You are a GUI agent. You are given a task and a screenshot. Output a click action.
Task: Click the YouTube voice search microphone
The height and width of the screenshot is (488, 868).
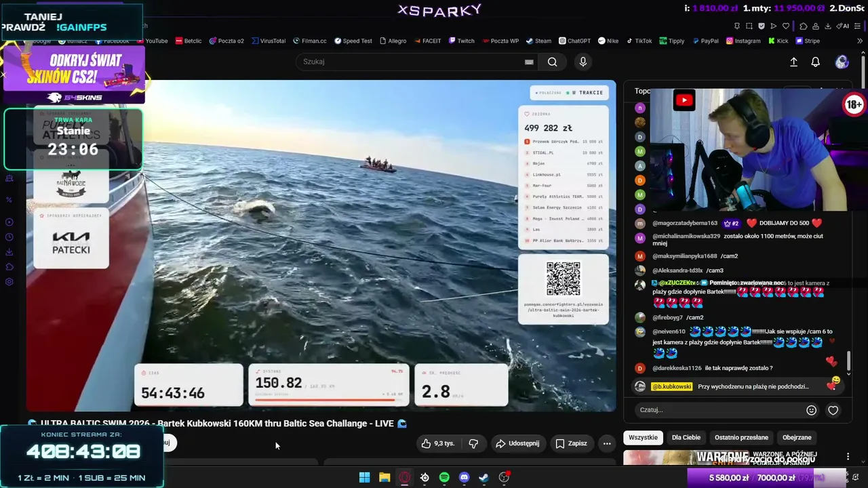click(x=583, y=62)
